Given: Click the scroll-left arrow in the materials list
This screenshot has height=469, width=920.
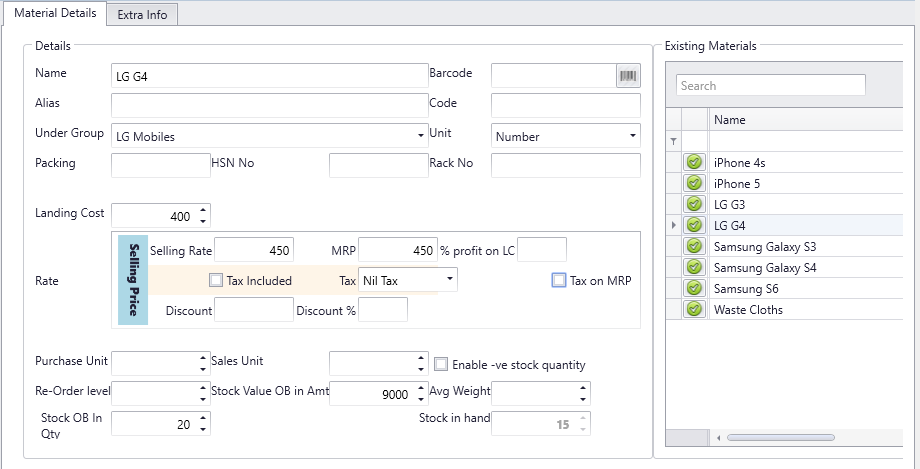Looking at the screenshot, I should pos(718,438).
